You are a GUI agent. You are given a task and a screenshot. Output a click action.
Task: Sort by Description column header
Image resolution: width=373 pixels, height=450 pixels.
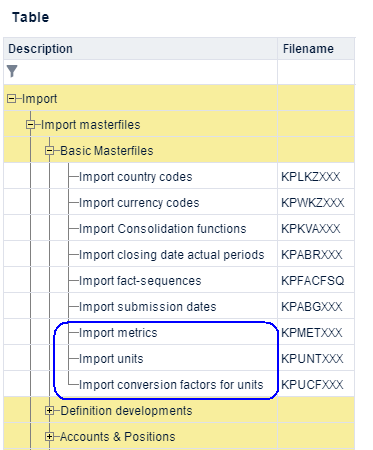click(x=140, y=49)
